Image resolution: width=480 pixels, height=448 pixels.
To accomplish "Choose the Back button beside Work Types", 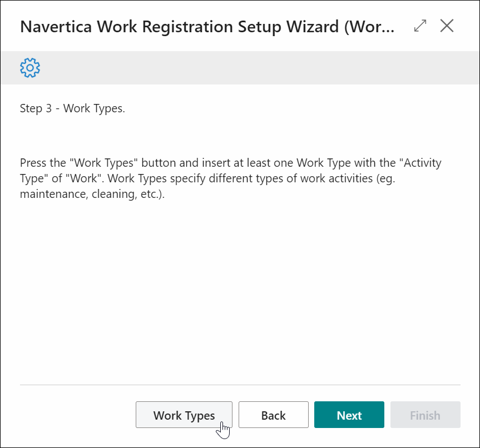I will click(273, 415).
